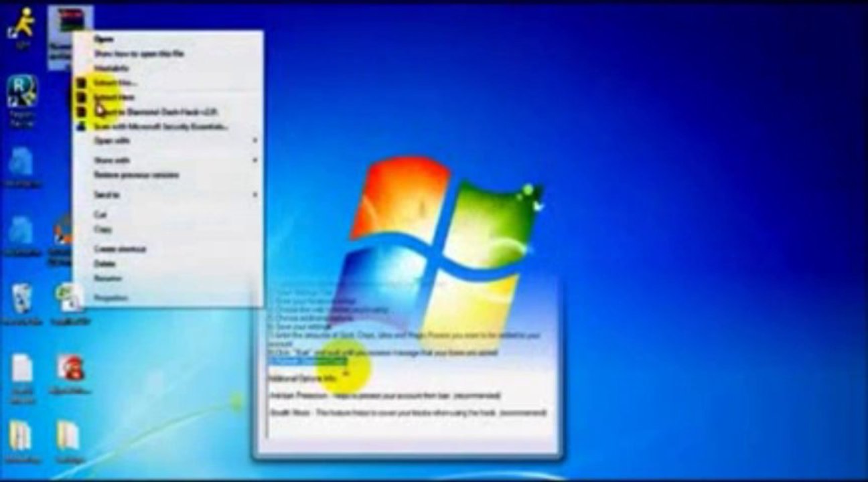Choose Extract to Diamond Dash Hack folder
The image size is (868, 482).
tap(156, 112)
